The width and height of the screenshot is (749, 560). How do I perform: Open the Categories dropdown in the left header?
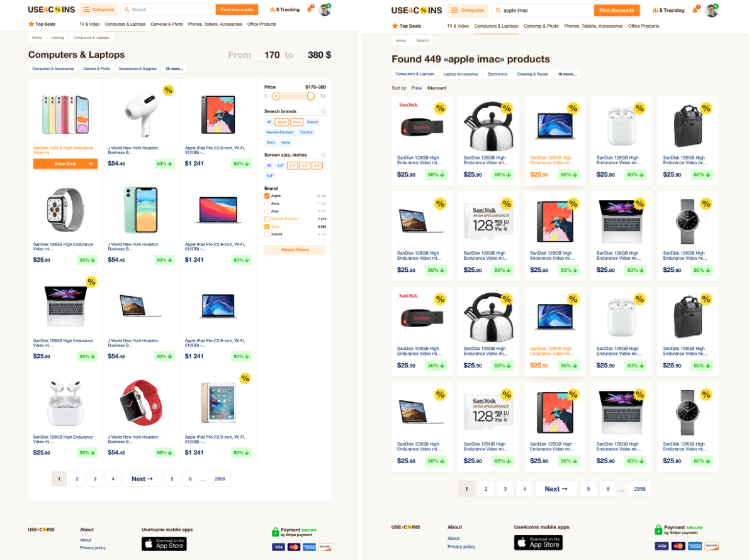click(99, 9)
